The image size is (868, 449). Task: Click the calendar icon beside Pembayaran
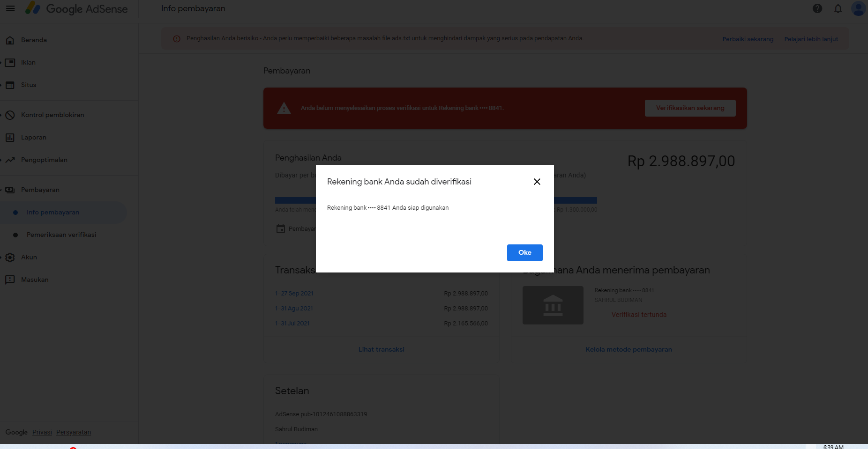281,228
